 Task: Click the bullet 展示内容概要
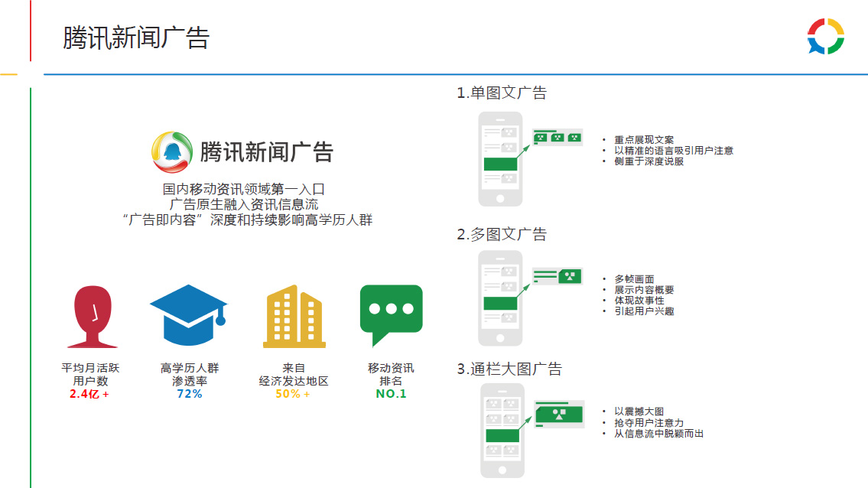[644, 290]
